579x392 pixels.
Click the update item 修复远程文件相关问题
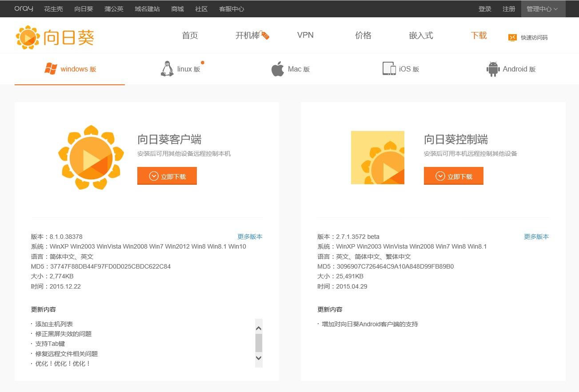67,354
